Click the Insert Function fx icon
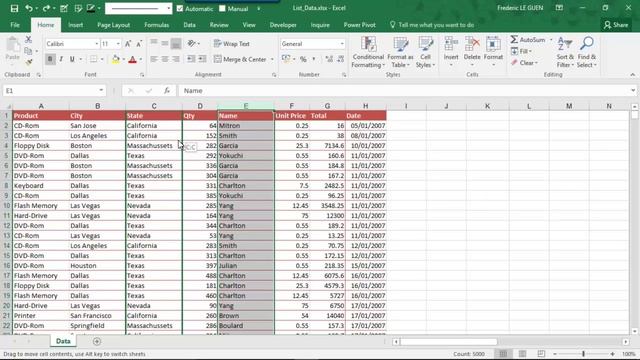The image size is (640, 360). pyautogui.click(x=167, y=91)
